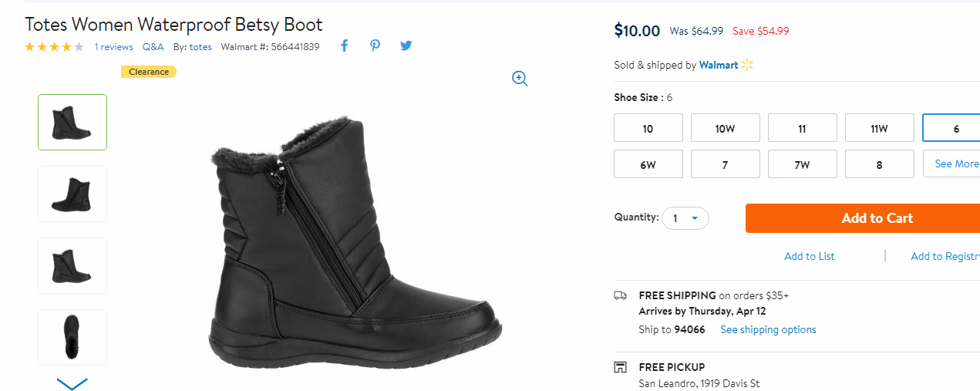Click the Walmart spark logo icon
Viewport: 980px width, 391px height.
tap(746, 65)
